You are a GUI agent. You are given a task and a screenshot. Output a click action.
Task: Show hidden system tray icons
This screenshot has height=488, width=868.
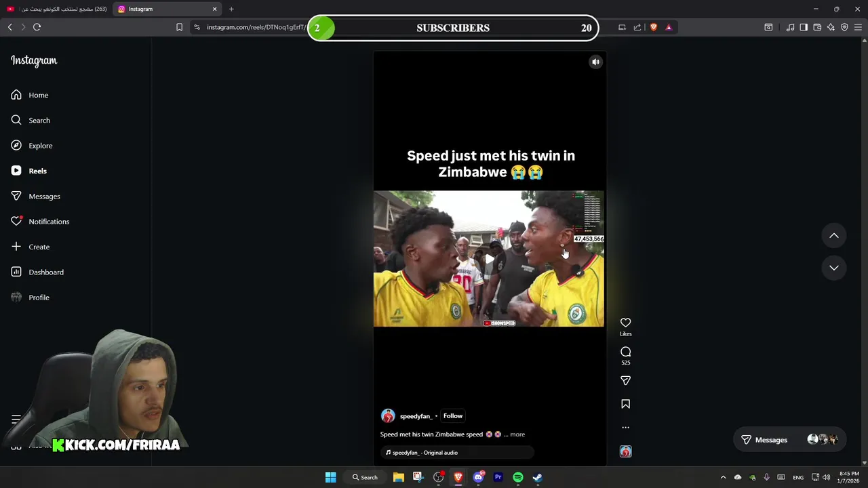723,477
